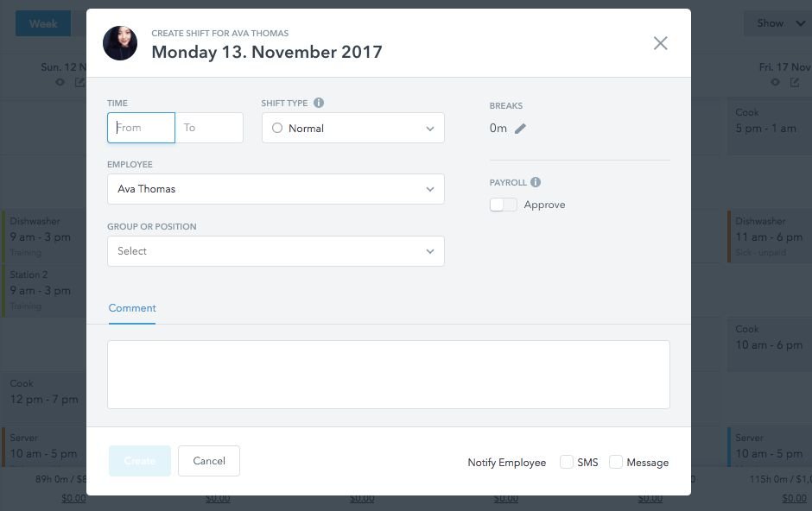Check the Message notification checkbox
The height and width of the screenshot is (511, 812).
(616, 462)
